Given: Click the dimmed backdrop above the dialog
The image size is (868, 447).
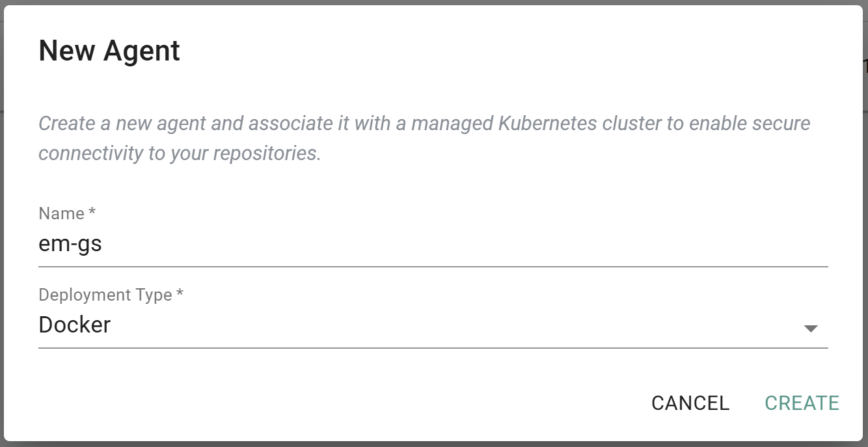Looking at the screenshot, I should click(434, 2).
